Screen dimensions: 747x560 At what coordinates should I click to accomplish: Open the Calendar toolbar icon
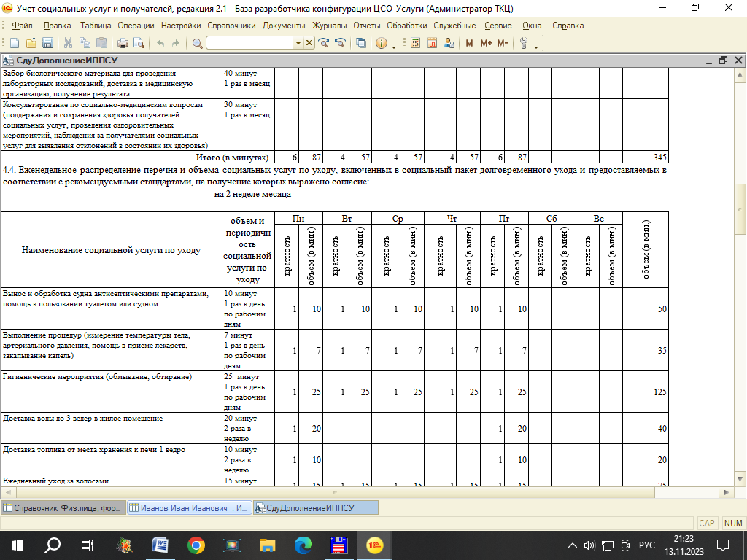tap(433, 43)
